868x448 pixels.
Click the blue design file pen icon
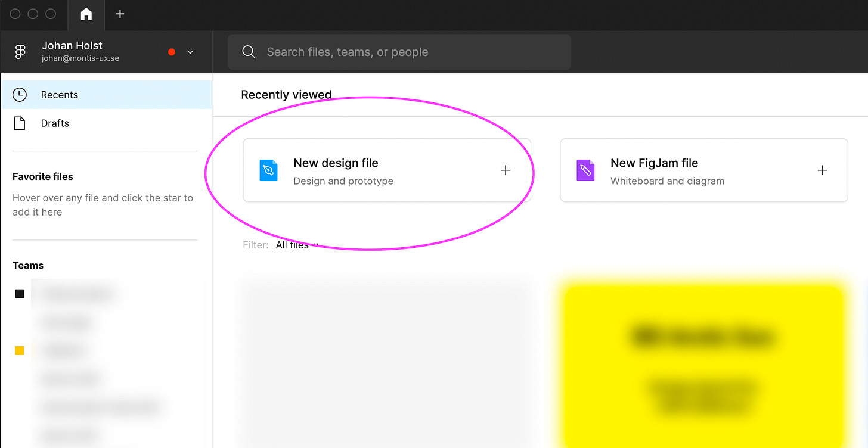[269, 170]
